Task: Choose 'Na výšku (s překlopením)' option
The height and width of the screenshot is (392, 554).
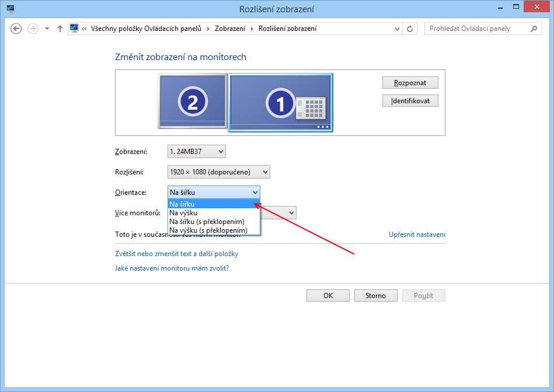Action: coord(208,230)
